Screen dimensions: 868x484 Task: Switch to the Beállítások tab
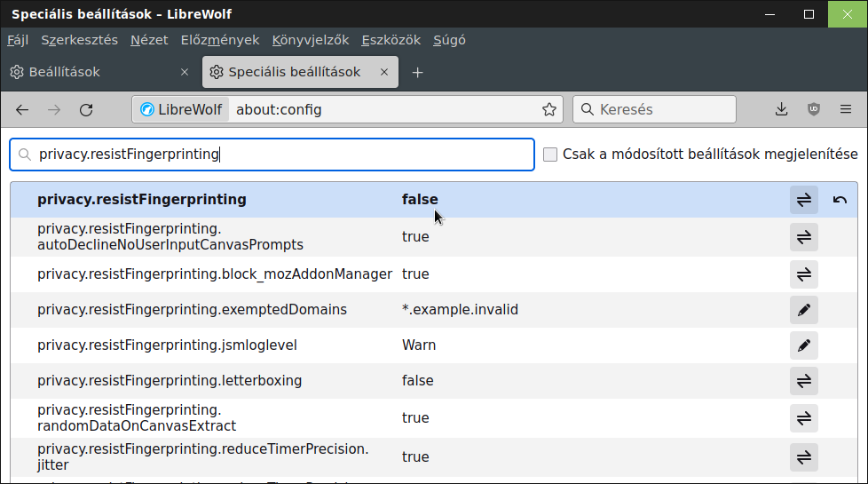click(100, 72)
